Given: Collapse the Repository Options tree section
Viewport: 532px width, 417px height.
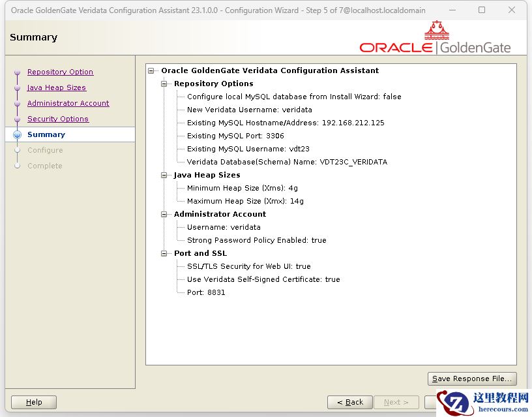Looking at the screenshot, I should (x=164, y=84).
